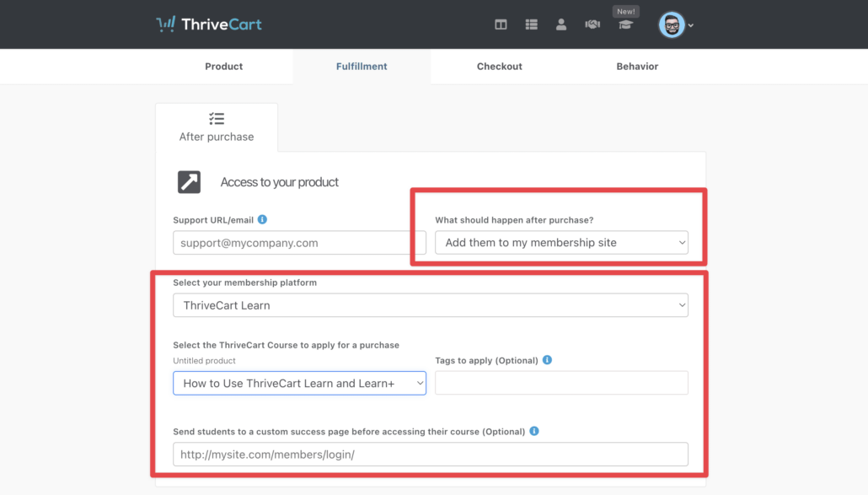The image size is (868, 495).
Task: Focus the Tags to apply input field
Action: point(561,383)
